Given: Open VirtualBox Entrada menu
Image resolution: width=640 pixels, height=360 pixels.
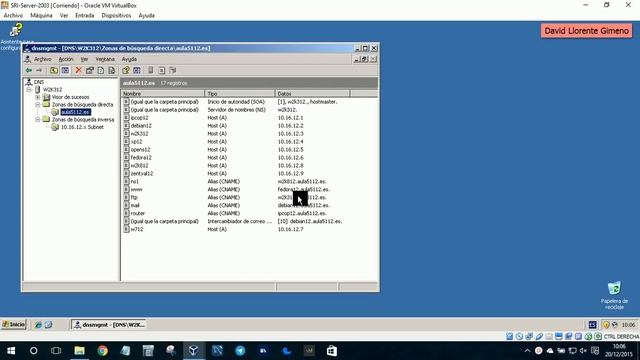Looking at the screenshot, I should (84, 16).
